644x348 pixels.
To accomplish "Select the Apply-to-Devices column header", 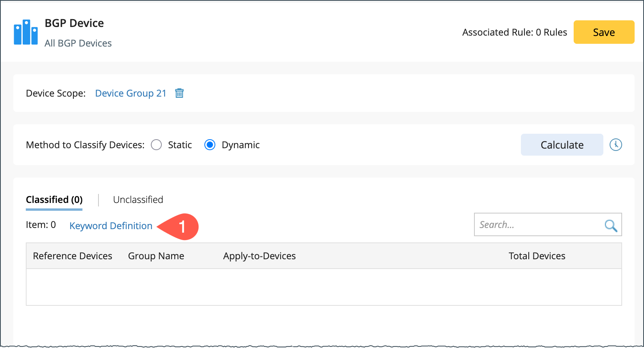I will (259, 256).
